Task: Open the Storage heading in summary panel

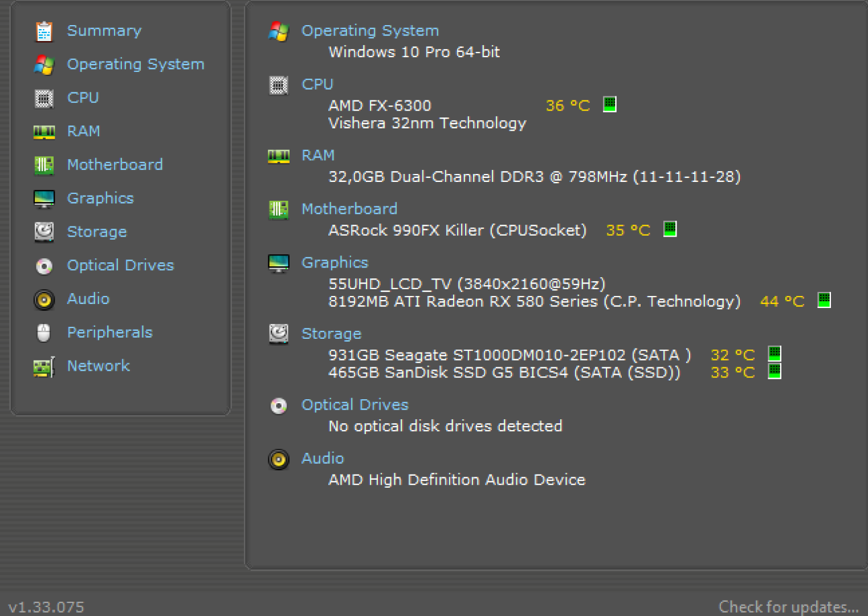Action: click(x=331, y=334)
